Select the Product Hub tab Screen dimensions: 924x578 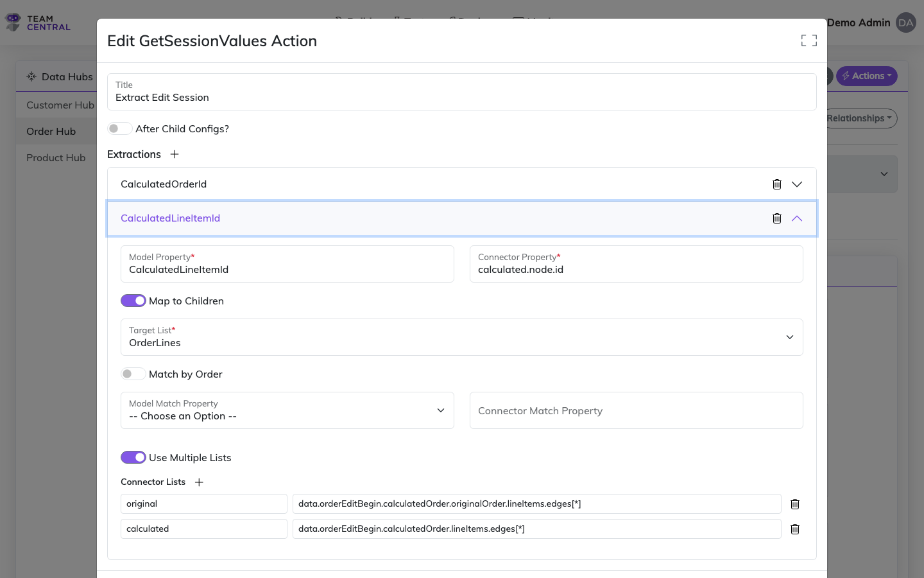56,157
